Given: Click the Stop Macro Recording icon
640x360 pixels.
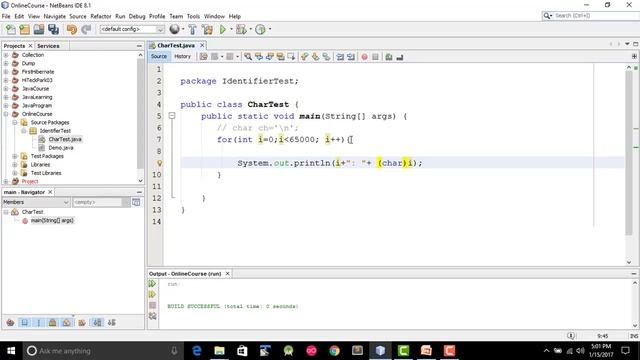Looking at the screenshot, I should point(375,57).
